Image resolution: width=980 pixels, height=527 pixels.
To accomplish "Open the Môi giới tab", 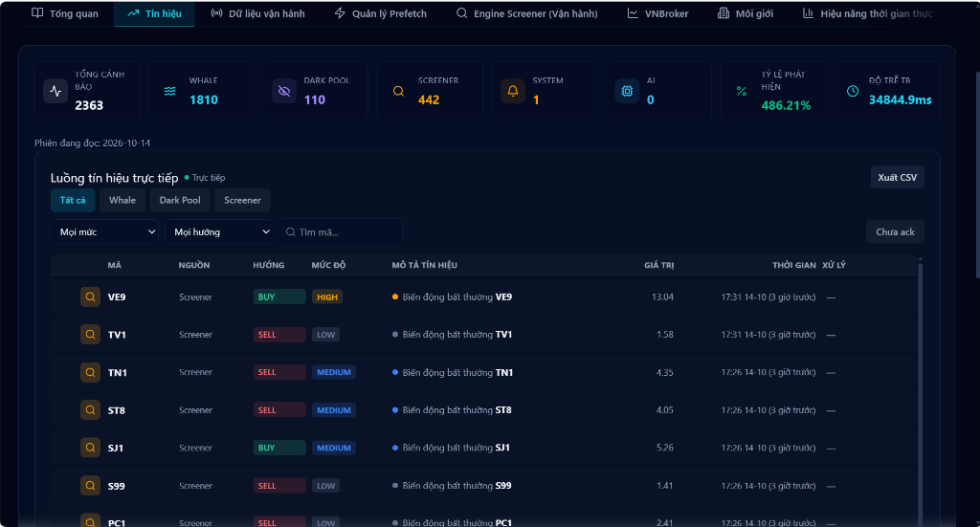I will point(746,13).
